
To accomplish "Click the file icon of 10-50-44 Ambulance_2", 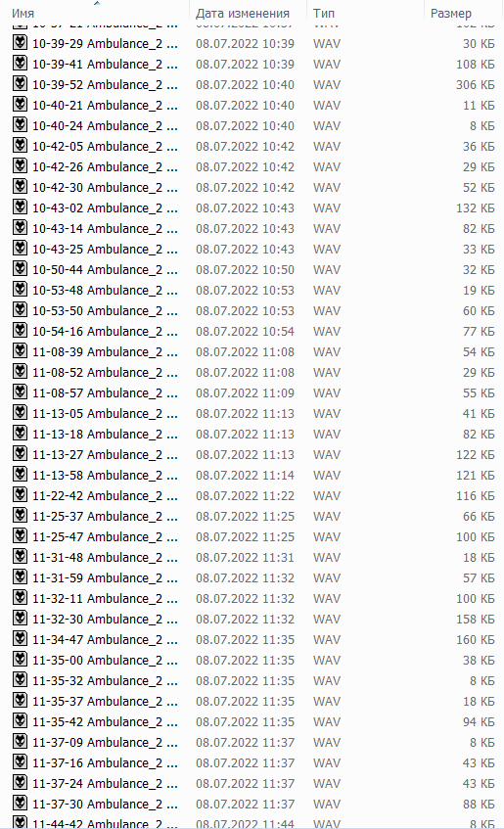I will [21, 269].
